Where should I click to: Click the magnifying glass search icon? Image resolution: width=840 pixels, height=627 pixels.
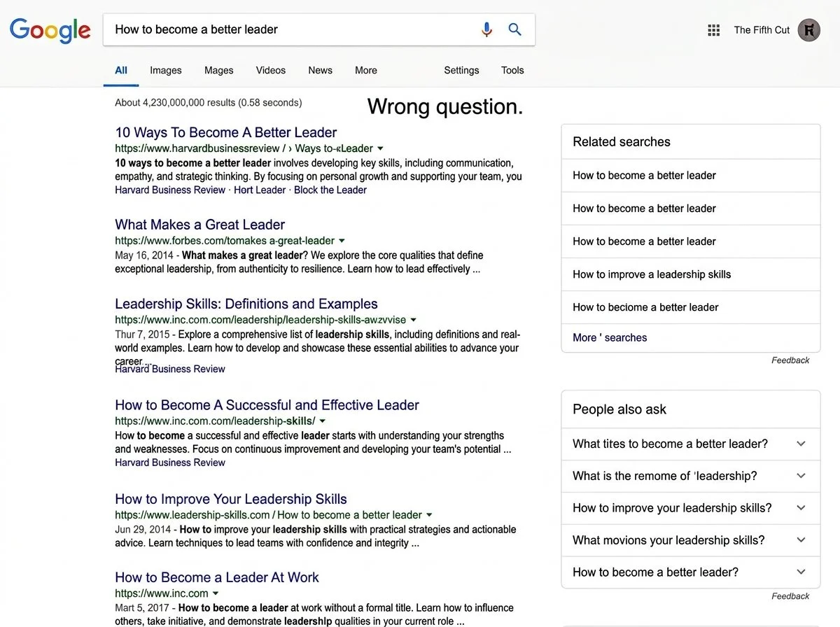(x=515, y=29)
